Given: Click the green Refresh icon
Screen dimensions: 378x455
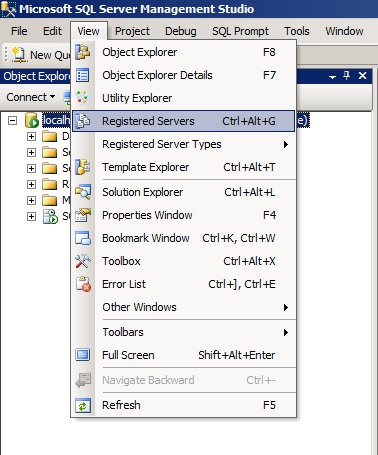Looking at the screenshot, I should tap(83, 405).
